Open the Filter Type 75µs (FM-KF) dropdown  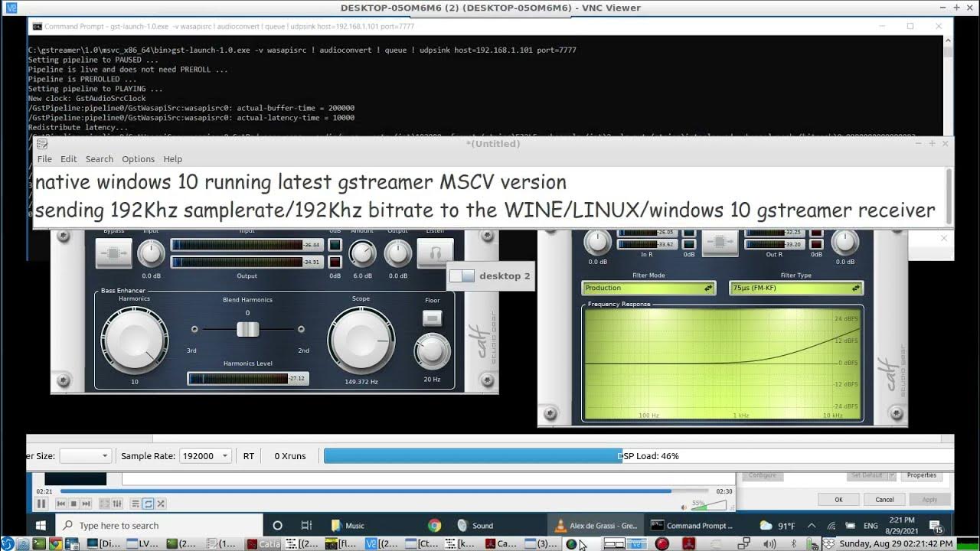[x=796, y=289]
